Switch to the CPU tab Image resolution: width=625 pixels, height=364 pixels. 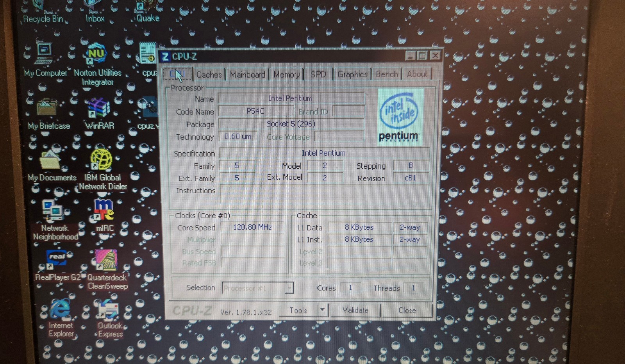click(x=177, y=74)
